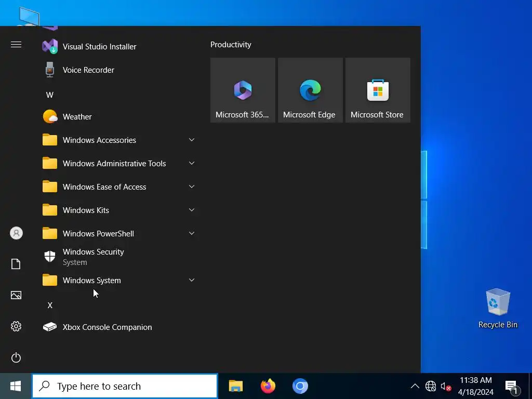
Task: Open the user account icon
Action: 16,233
